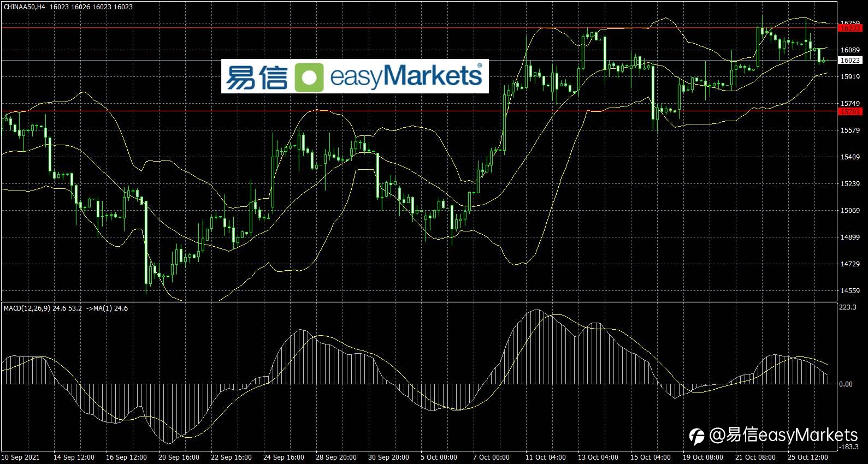Select the 30 Sep 20:00 time label

click(388, 457)
